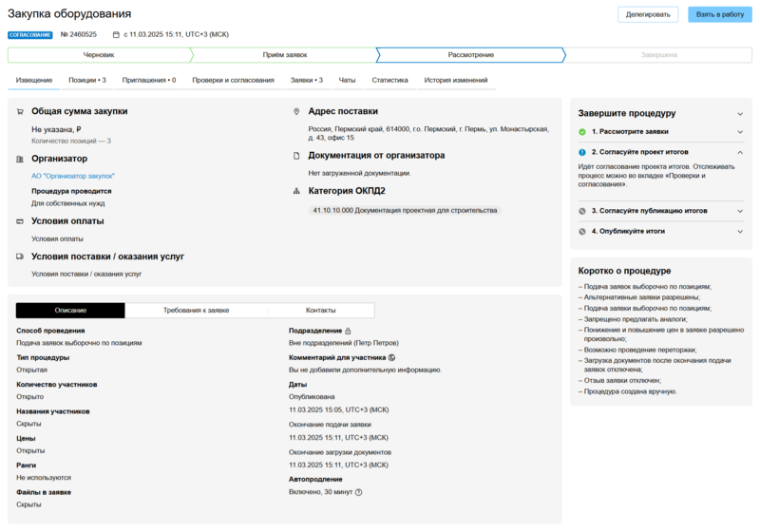Click the calendar icon near the procedure date
This screenshot has width=760, height=532.
116,34
